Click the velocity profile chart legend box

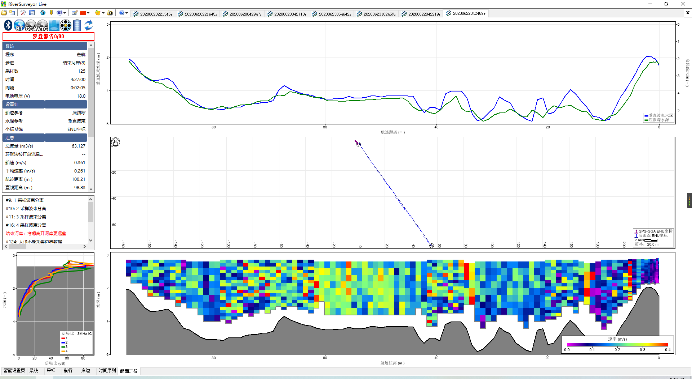tap(76, 342)
